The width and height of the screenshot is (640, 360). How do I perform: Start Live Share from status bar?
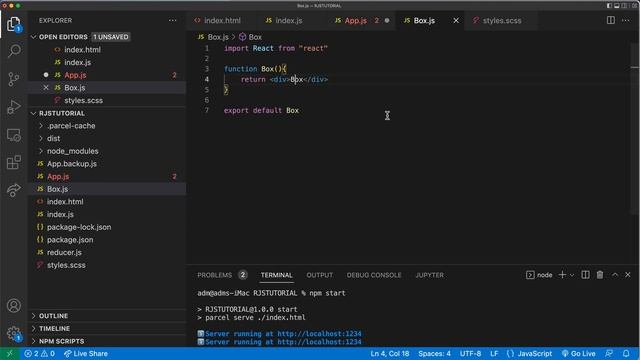[x=86, y=354]
